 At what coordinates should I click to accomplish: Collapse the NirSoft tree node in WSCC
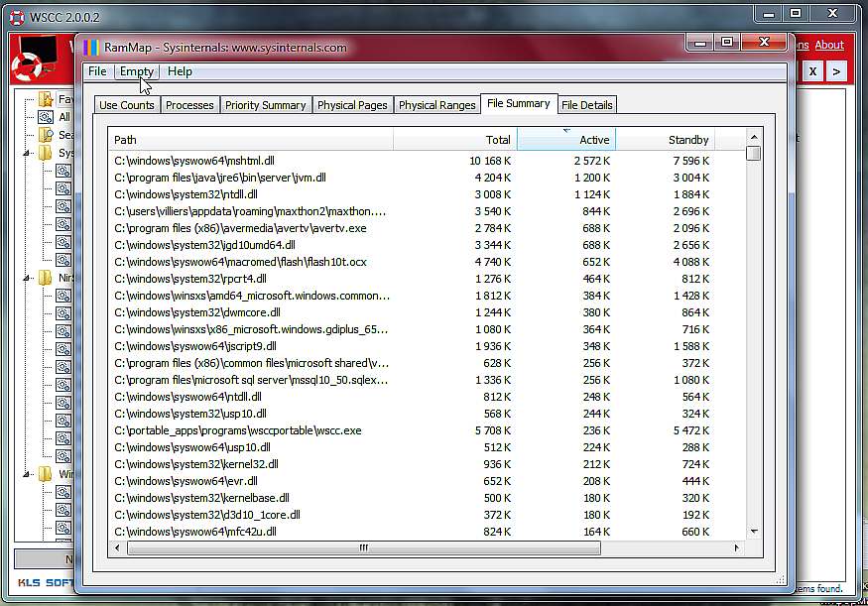[26, 278]
